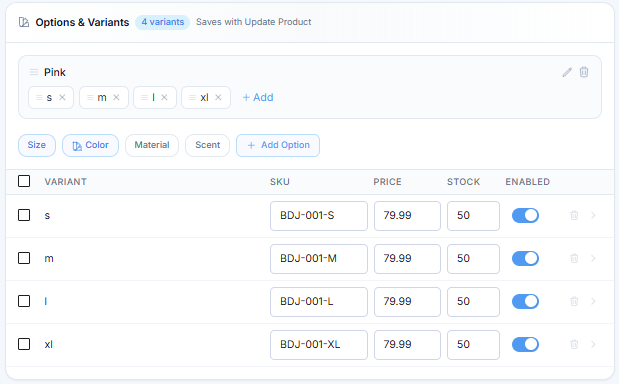Viewport: 619px width, 384px height.
Task: Expand the m variant row chevron
Action: (593, 258)
